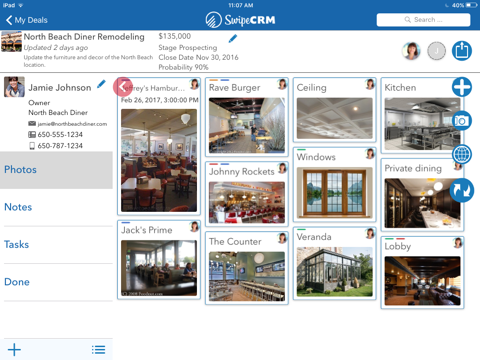
Task: Open the list view icon in the sidebar's bottom bar
Action: click(x=98, y=350)
